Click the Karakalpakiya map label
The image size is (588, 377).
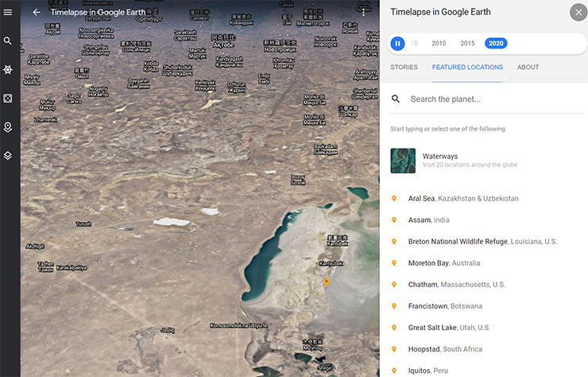[x=72, y=268]
